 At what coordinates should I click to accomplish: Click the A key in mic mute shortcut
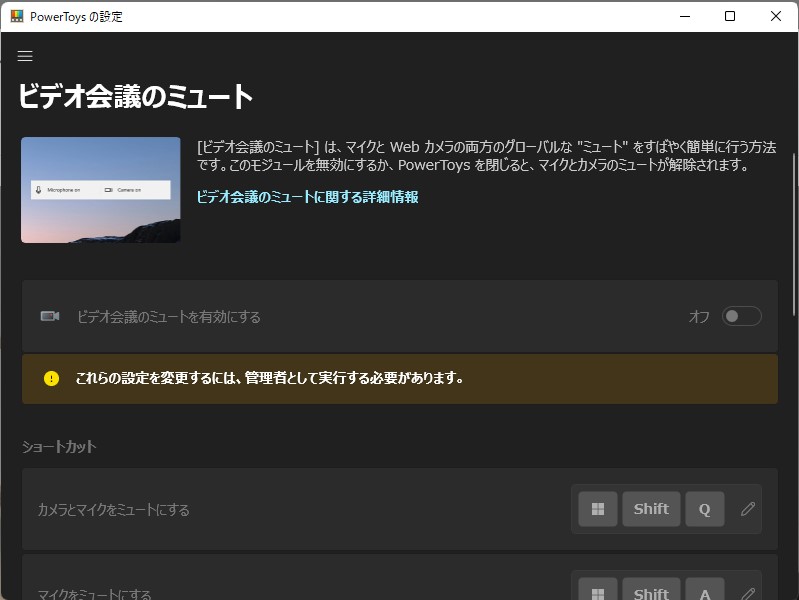click(x=705, y=591)
